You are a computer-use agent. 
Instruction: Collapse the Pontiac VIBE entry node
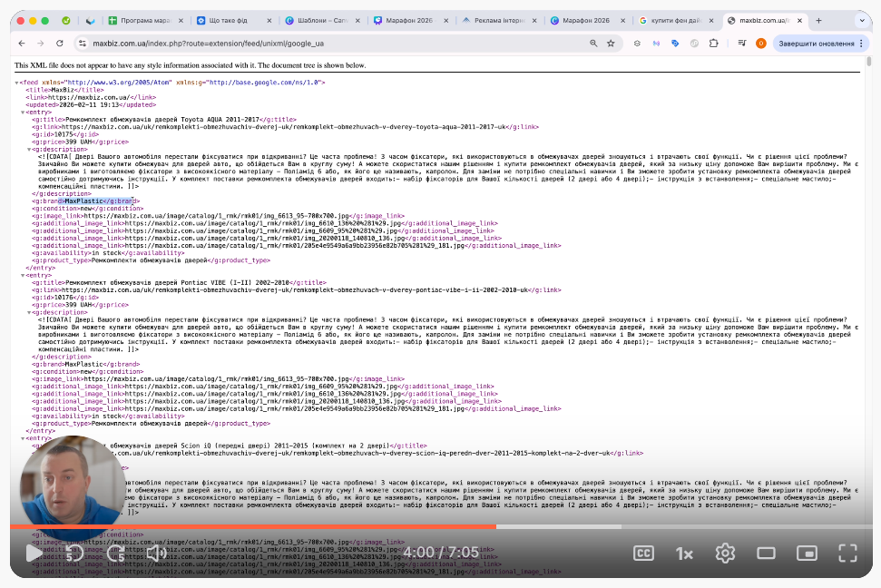(x=23, y=276)
